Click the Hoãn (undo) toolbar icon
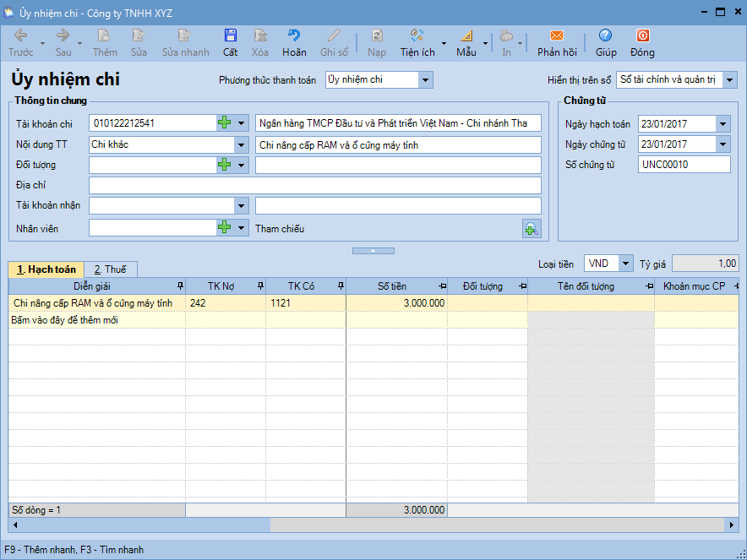Viewport: 747px width, 560px height. [x=294, y=42]
